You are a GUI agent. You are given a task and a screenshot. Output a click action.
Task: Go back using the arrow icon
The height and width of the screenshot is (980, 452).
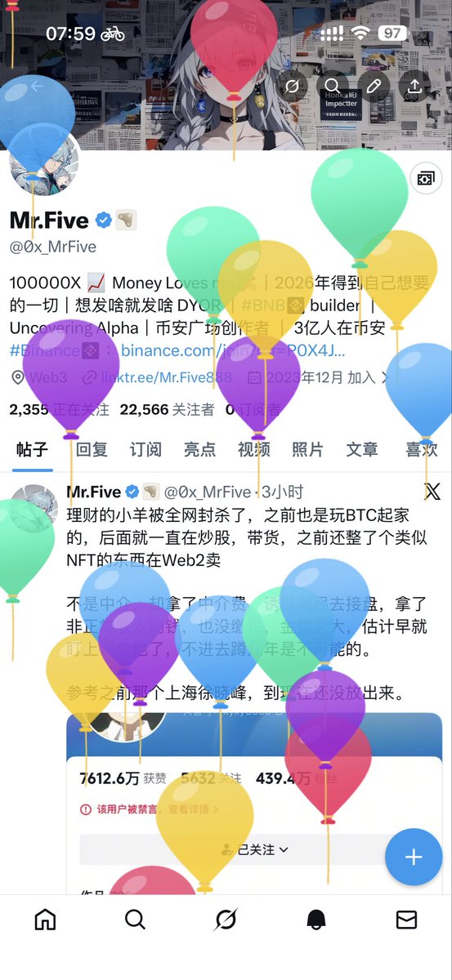[37, 87]
